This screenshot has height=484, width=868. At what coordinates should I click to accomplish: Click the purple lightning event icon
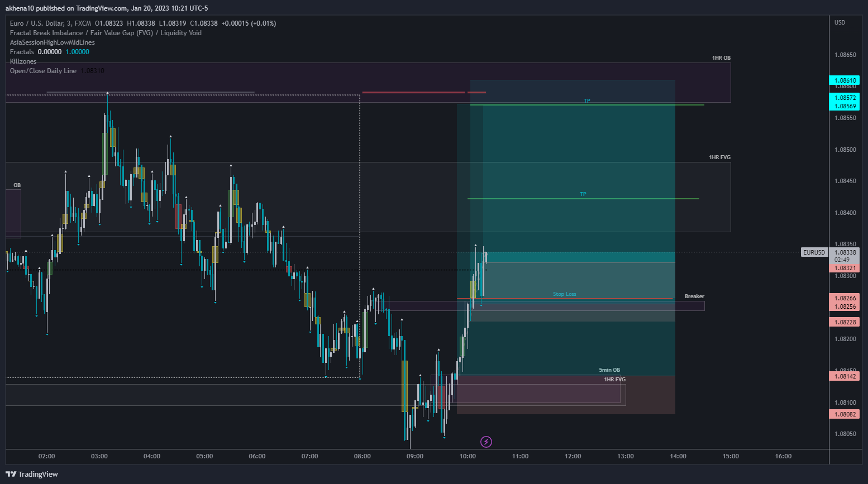(486, 442)
